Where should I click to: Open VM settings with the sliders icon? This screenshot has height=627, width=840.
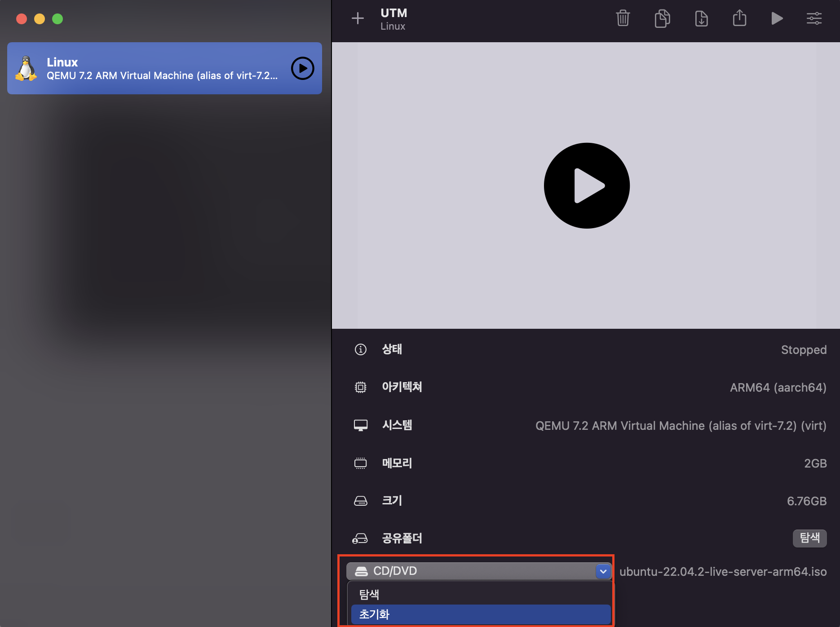pos(814,18)
